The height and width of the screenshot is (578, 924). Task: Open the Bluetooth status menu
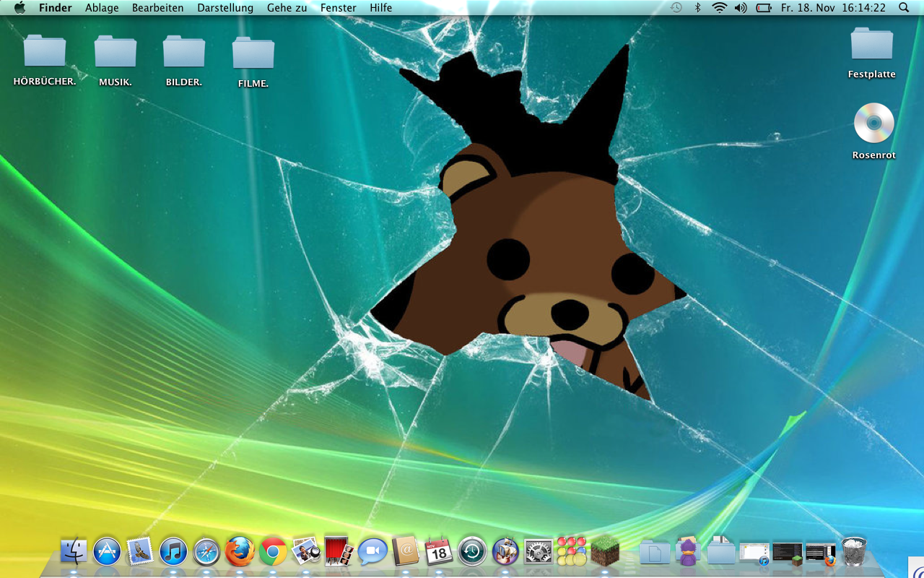697,8
